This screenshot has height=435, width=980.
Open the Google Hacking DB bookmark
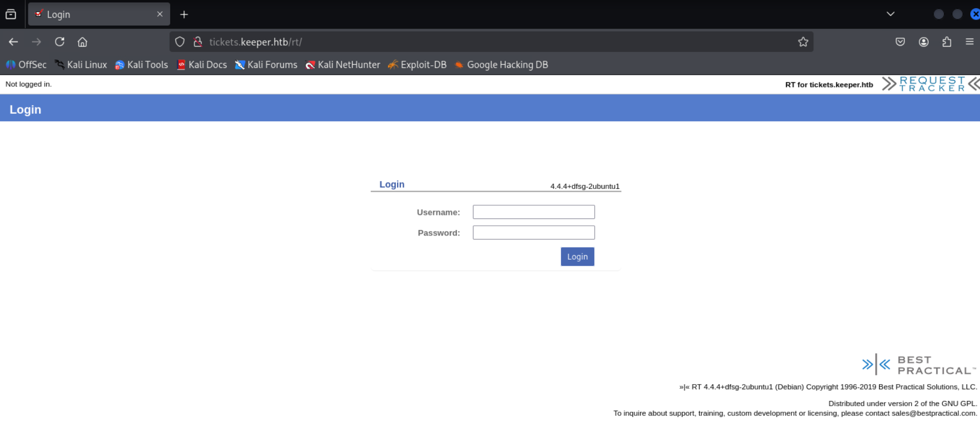(501, 65)
